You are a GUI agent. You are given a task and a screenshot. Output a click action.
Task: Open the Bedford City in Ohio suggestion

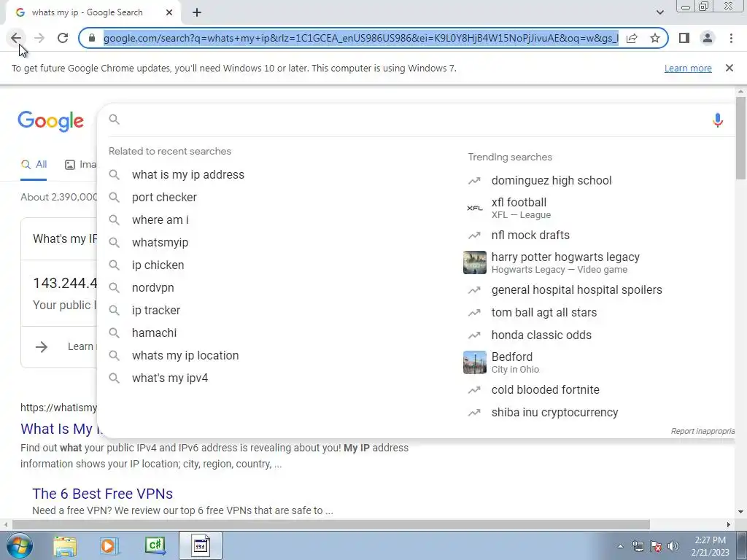tap(515, 363)
